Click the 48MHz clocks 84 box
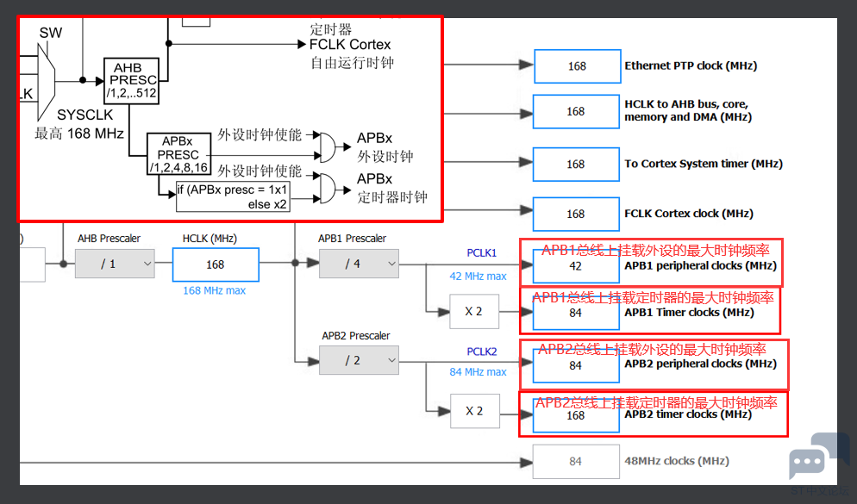The image size is (857, 504). pyautogui.click(x=576, y=462)
